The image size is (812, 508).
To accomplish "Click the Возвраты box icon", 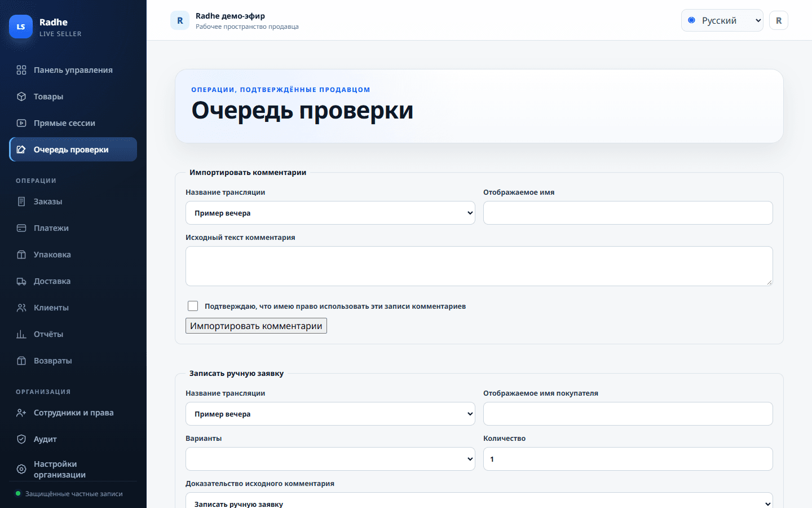I will tap(21, 361).
